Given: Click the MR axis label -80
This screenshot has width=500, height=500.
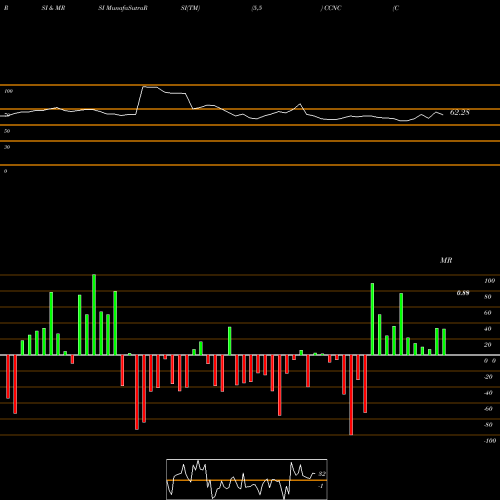Looking at the screenshot, I should (488, 425).
